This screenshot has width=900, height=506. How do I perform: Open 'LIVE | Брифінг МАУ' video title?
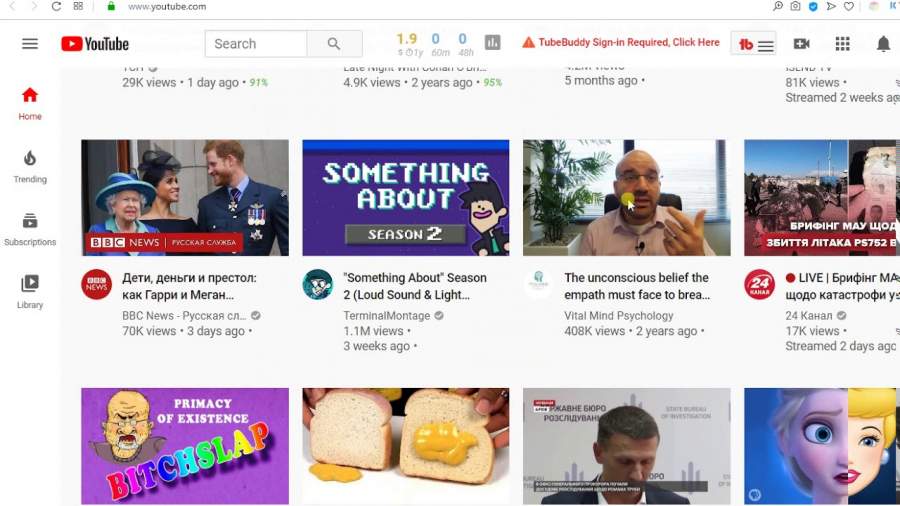(x=842, y=286)
